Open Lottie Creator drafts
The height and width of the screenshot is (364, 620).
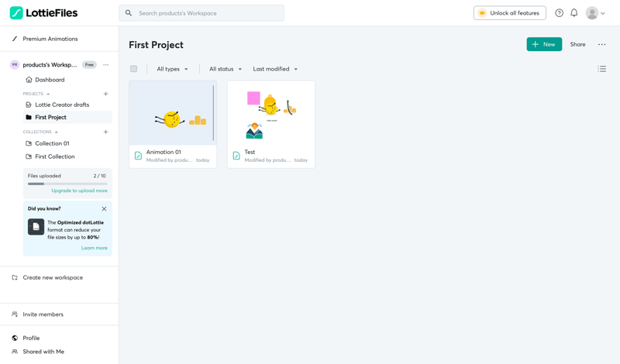pyautogui.click(x=62, y=105)
